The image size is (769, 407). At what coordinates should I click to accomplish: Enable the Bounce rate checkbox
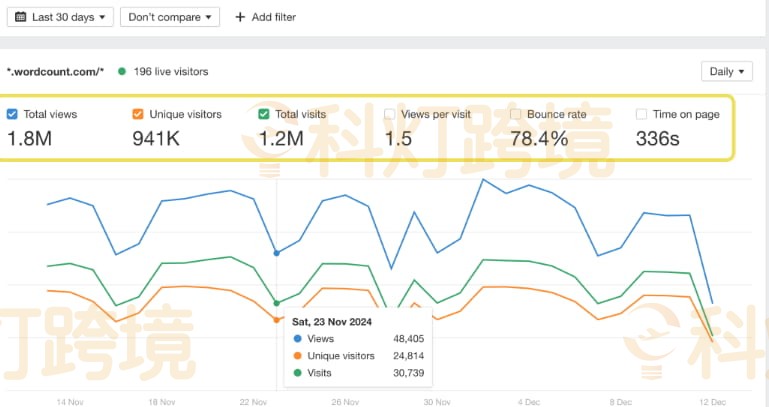pos(516,114)
